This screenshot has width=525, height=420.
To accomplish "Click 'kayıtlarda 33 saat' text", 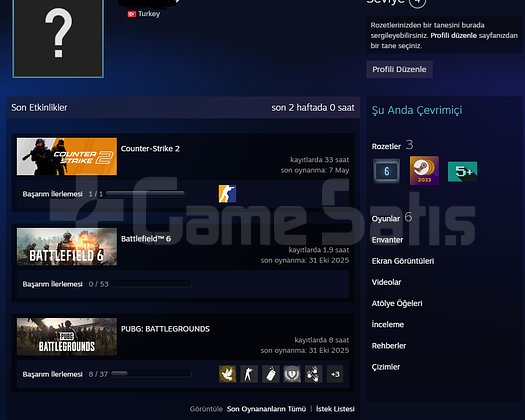I will (x=319, y=160).
